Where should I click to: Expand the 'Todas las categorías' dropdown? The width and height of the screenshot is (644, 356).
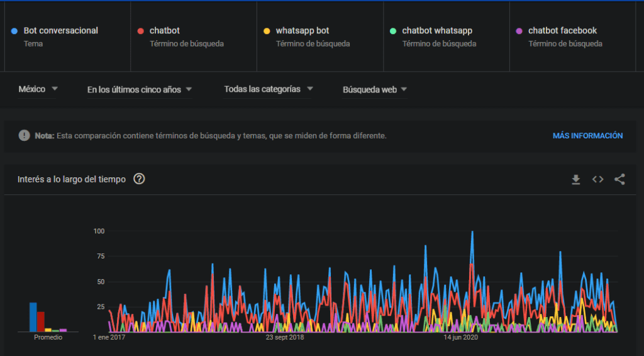[x=268, y=89]
